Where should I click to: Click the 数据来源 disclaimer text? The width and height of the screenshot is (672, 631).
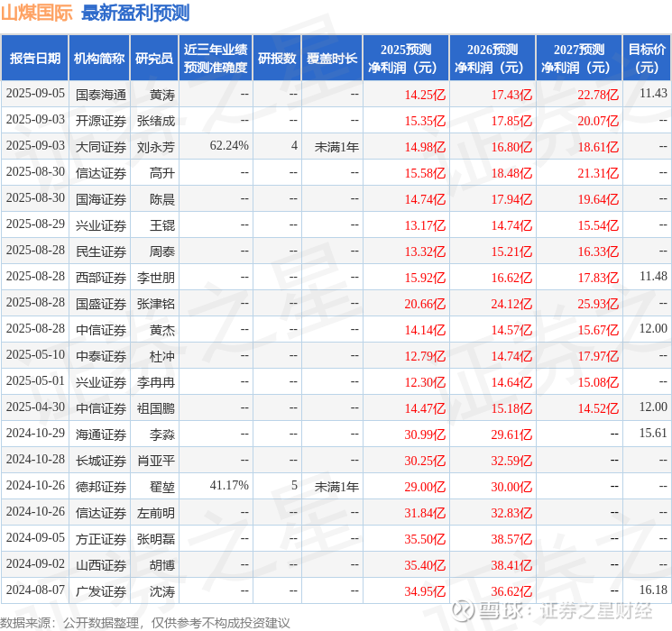coord(145,622)
